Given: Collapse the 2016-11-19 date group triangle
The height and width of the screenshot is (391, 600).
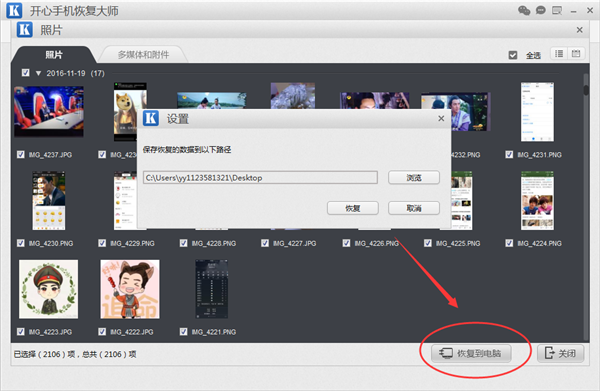Looking at the screenshot, I should (38, 73).
